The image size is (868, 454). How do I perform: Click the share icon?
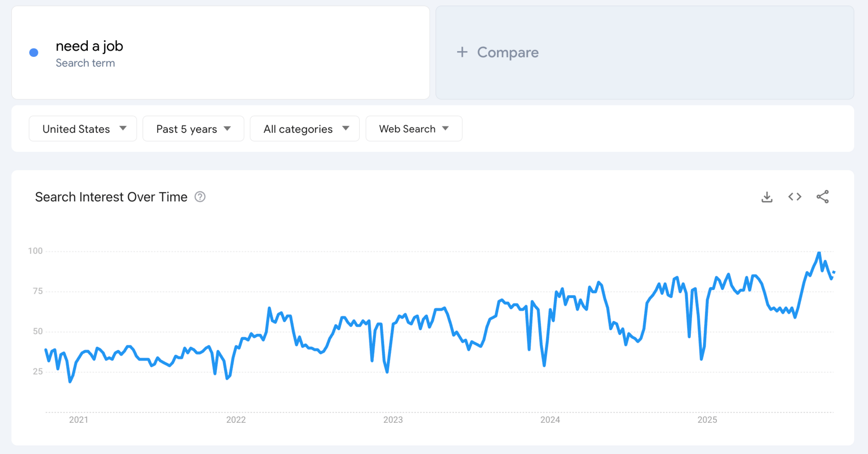click(x=822, y=197)
